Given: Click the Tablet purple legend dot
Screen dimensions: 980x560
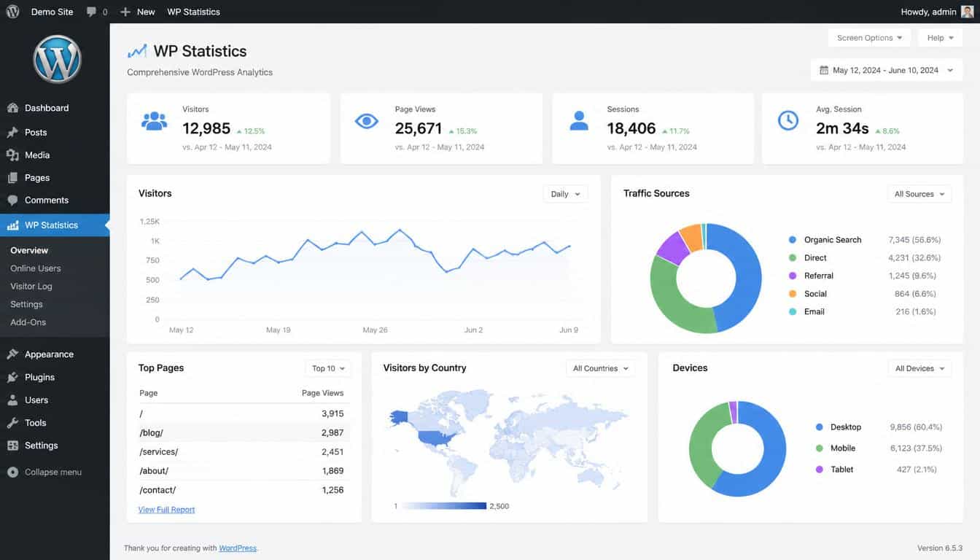Looking at the screenshot, I should pos(820,470).
